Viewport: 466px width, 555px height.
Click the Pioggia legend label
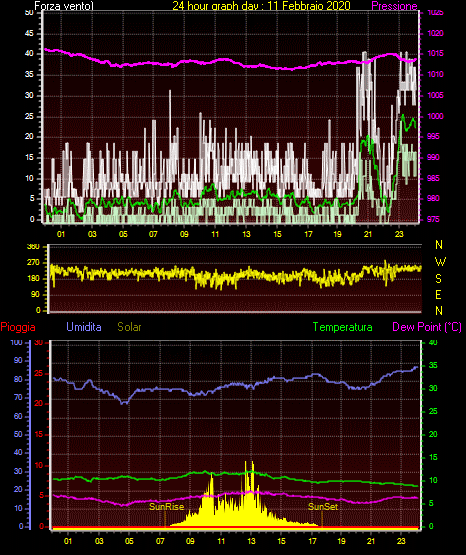[18, 327]
